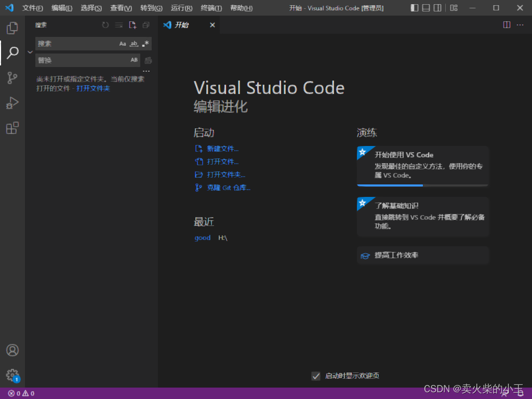Open the Source Control view
Image resolution: width=532 pixels, height=399 pixels.
[12, 78]
